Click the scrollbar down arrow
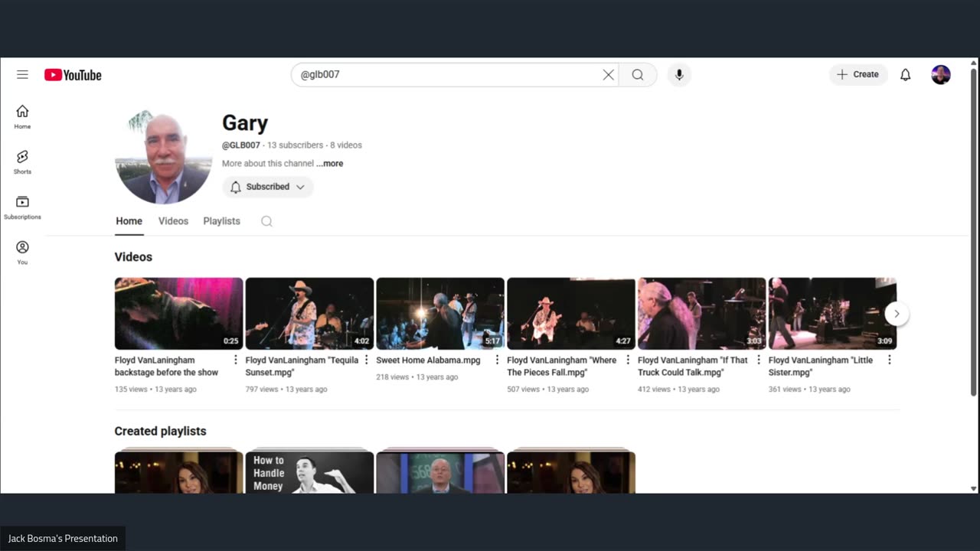Screen dimensions: 980x551 (974, 488)
